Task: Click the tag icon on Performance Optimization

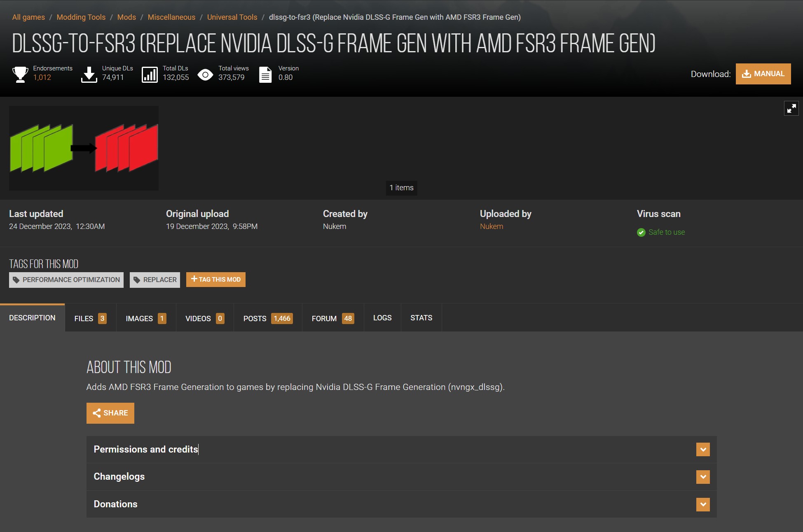Action: (x=16, y=280)
